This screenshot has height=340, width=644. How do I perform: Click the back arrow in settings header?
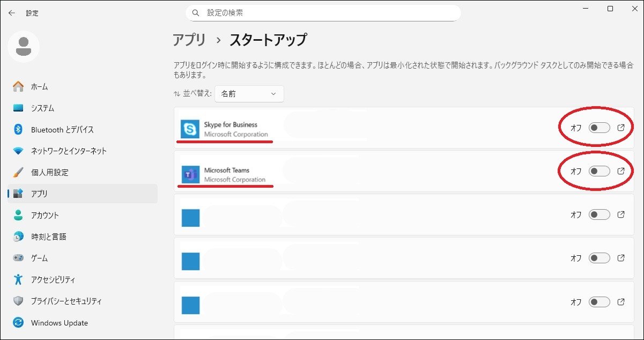tap(12, 13)
